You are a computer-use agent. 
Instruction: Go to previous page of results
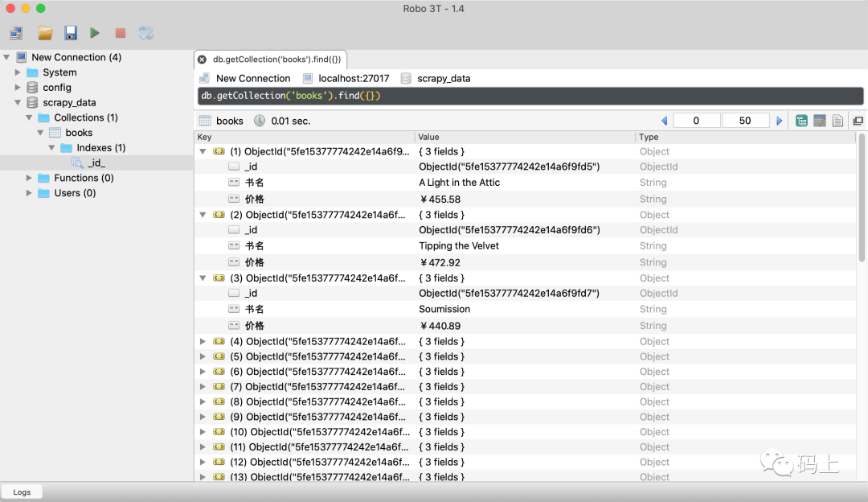tap(665, 121)
